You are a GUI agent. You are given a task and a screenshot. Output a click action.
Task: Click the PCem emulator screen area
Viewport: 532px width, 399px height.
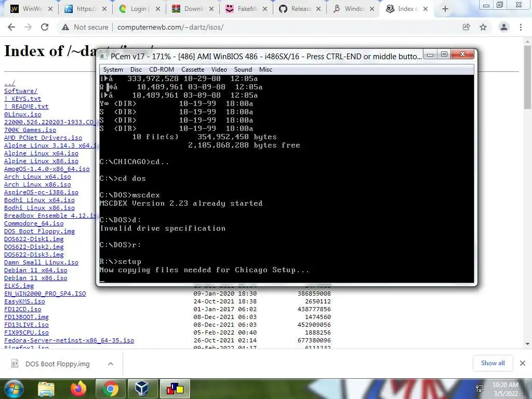pyautogui.click(x=286, y=179)
